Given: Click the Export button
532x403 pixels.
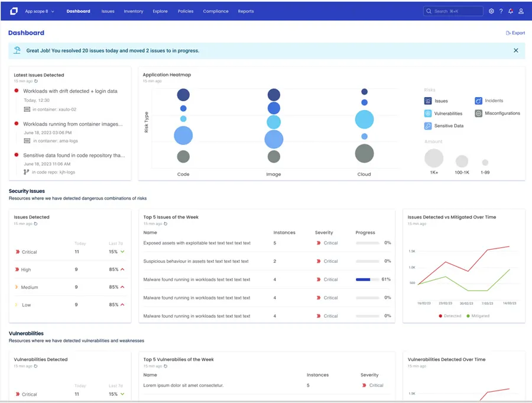Looking at the screenshot, I should (x=515, y=33).
